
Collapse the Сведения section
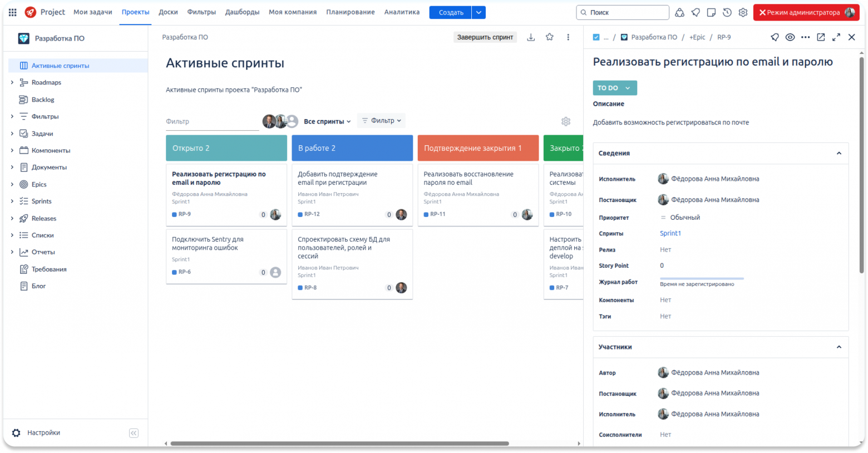(x=839, y=153)
